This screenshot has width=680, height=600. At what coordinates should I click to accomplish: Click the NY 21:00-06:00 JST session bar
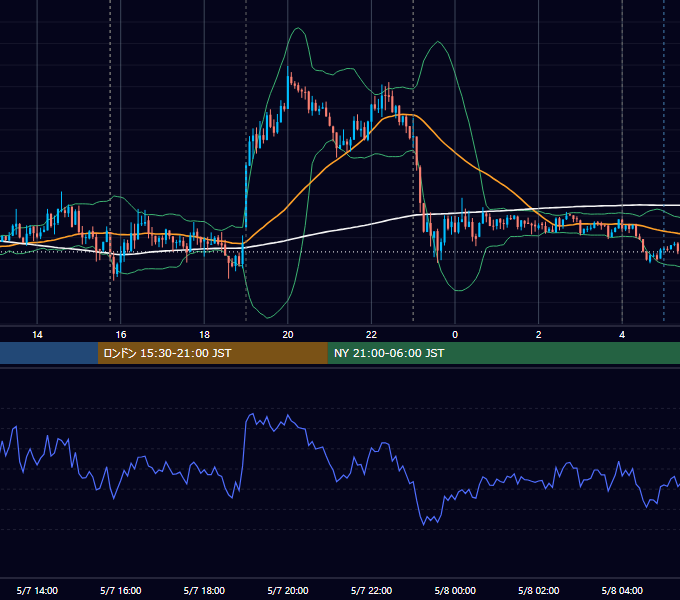(503, 353)
